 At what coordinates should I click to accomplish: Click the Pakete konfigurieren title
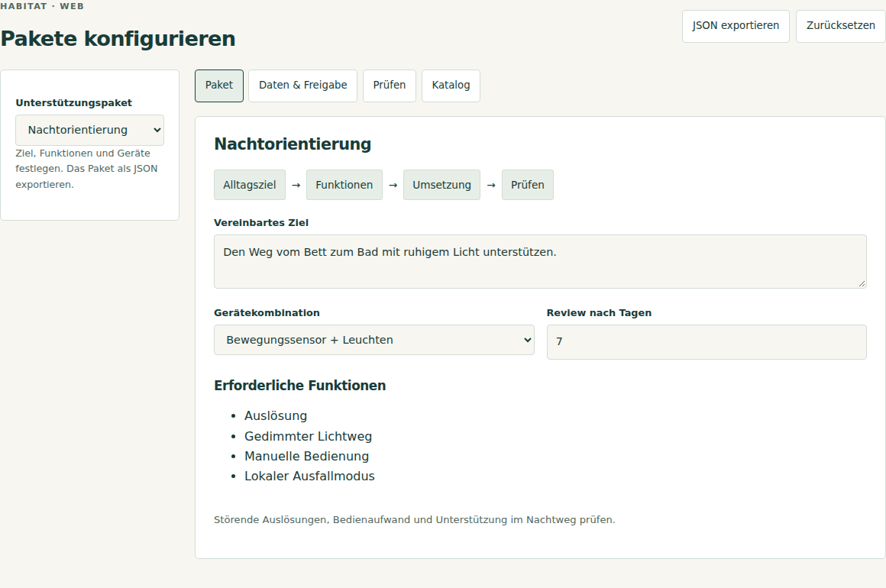pyautogui.click(x=118, y=39)
